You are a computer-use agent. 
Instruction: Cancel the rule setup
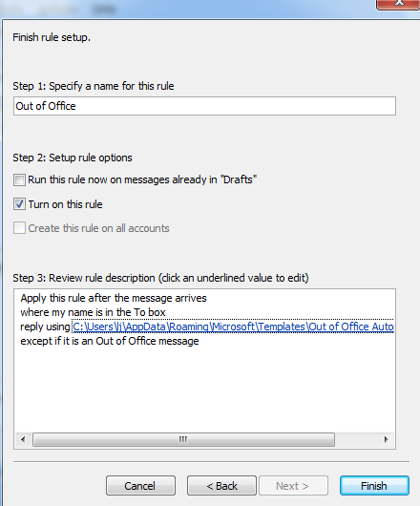140,485
